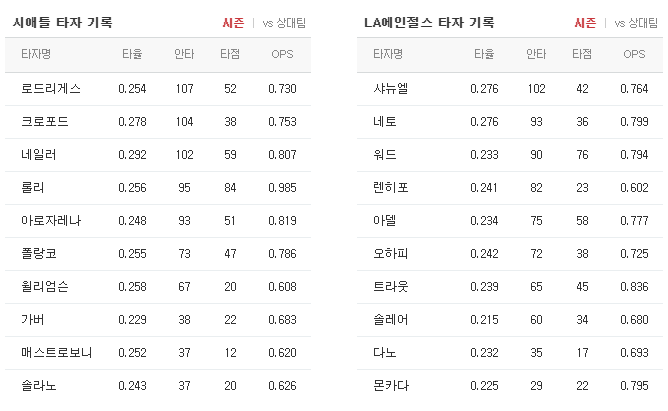Open batter 몬카다 entry
The image size is (668, 411).
510,386
